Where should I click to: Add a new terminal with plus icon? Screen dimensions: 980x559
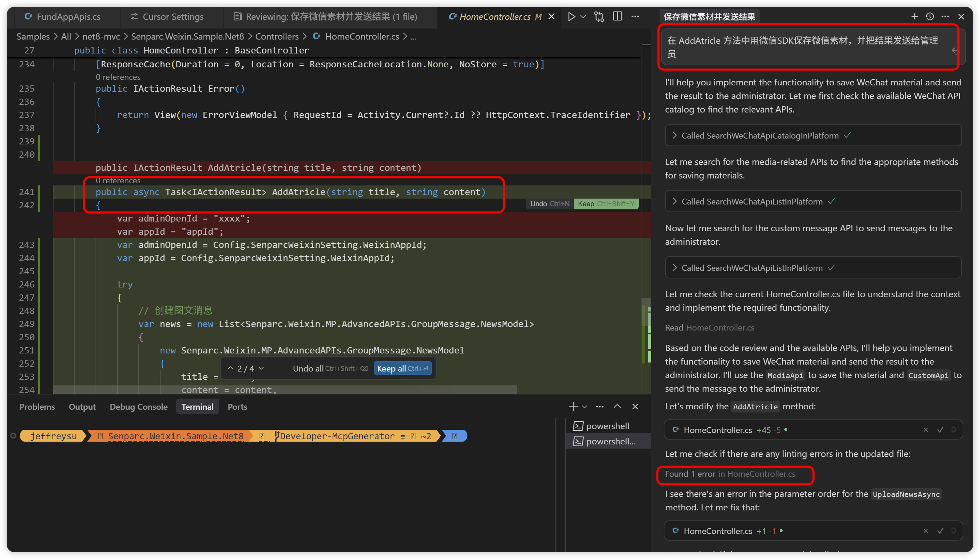pyautogui.click(x=573, y=406)
